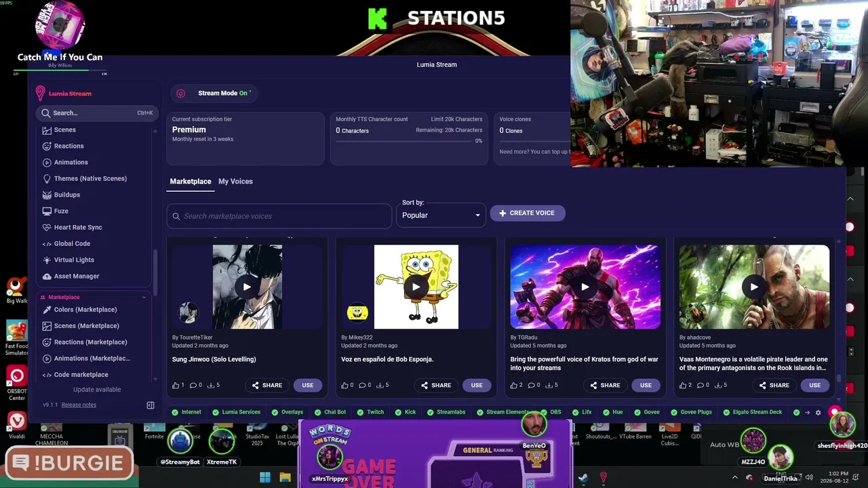The height and width of the screenshot is (488, 868).
Task: Use the Vaas Montenegro voice
Action: 814,385
